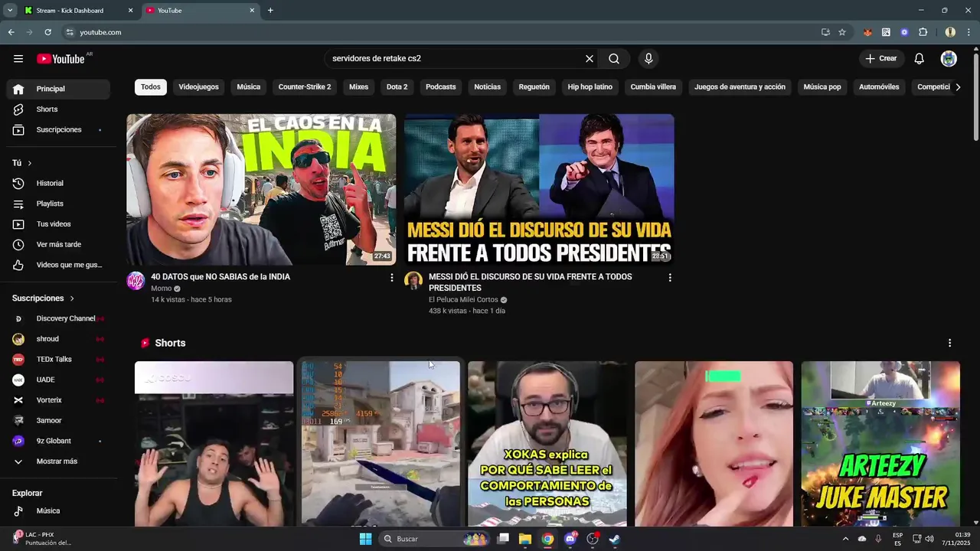Open the Messi discurso video thumbnail
The height and width of the screenshot is (551, 980).
pyautogui.click(x=539, y=189)
